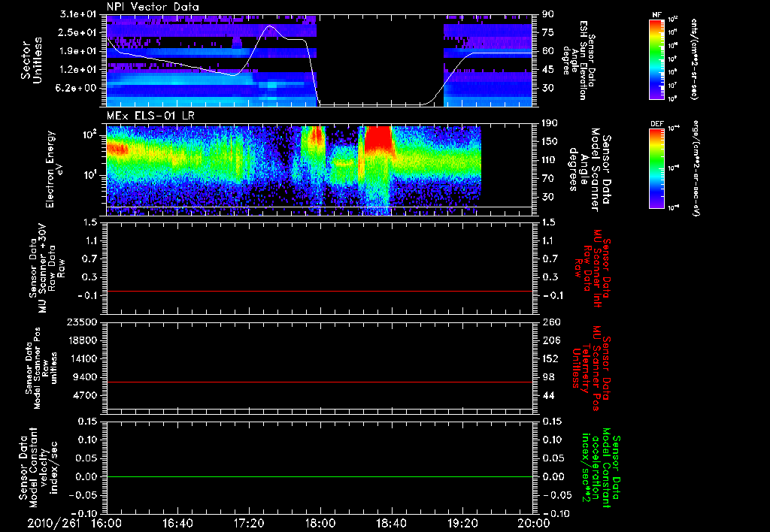The width and height of the screenshot is (770, 532).
Task: Click the 45 degree elevation tick label
Action: click(x=547, y=70)
